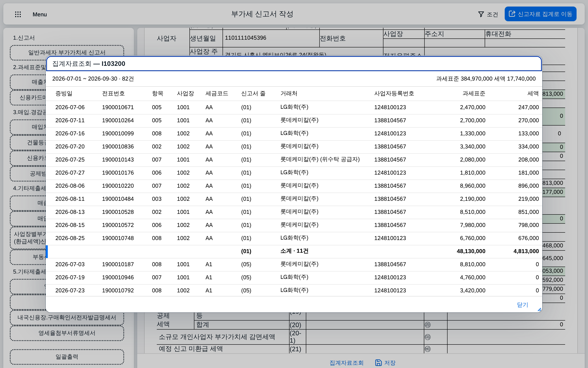588x368 pixels.
Task: Click the 사업장 column header in dialog
Action: (x=185, y=93)
